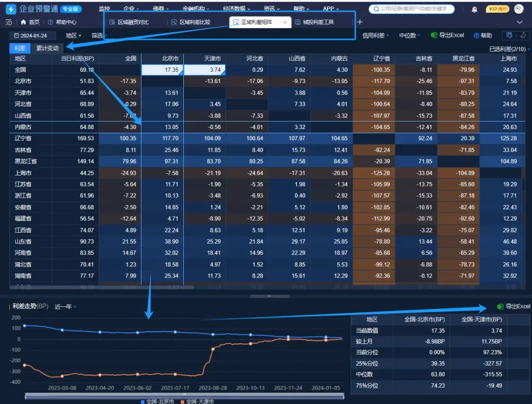The height and width of the screenshot is (404, 532).
Task: Toggle 全国-北京市 legend series
Action: tap(157, 401)
